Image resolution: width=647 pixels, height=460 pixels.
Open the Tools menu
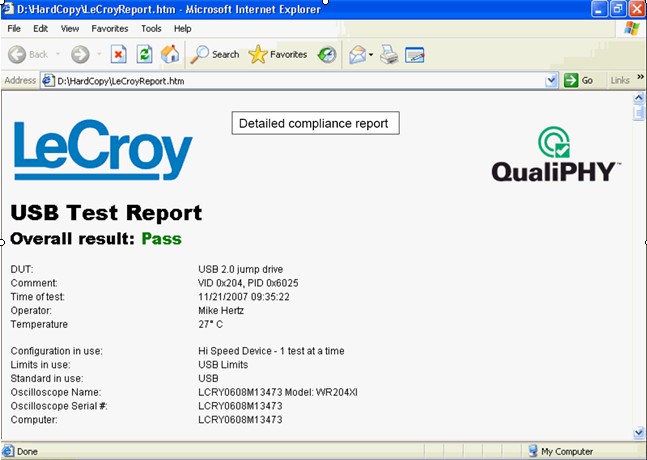click(x=151, y=29)
